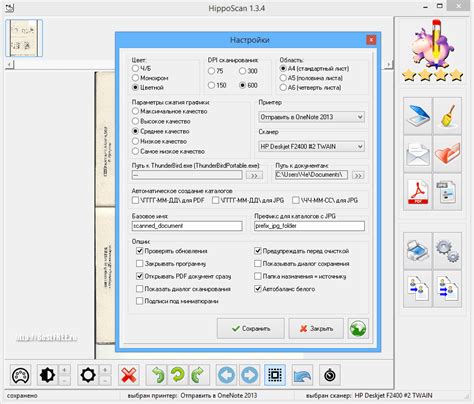474x404 pixels.
Task: Click the documents path input field
Action: [311, 175]
